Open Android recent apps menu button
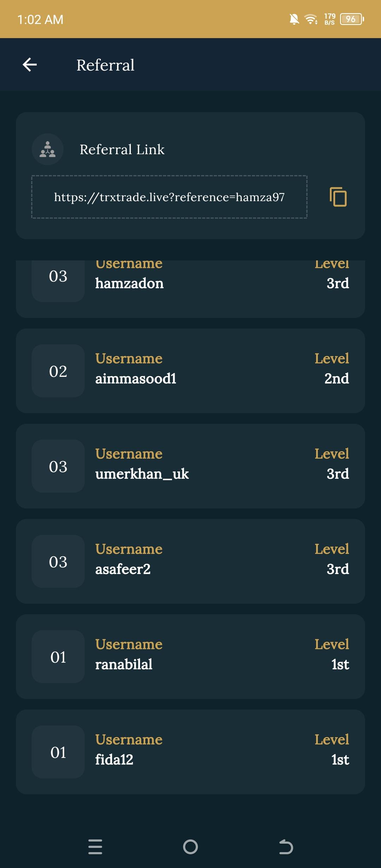381x868 pixels. (95, 846)
